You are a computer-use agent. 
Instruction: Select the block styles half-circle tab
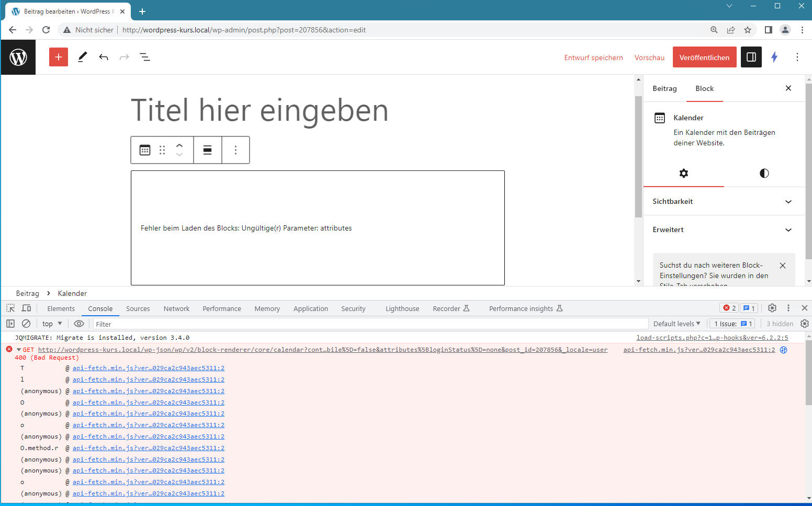click(x=764, y=173)
